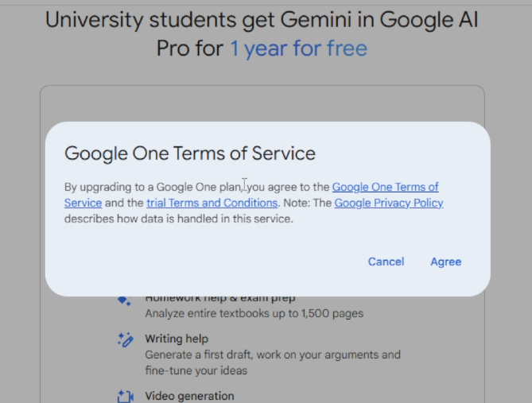The width and height of the screenshot is (532, 403).
Task: Click the 'Writing help' heading text
Action: tap(177, 339)
